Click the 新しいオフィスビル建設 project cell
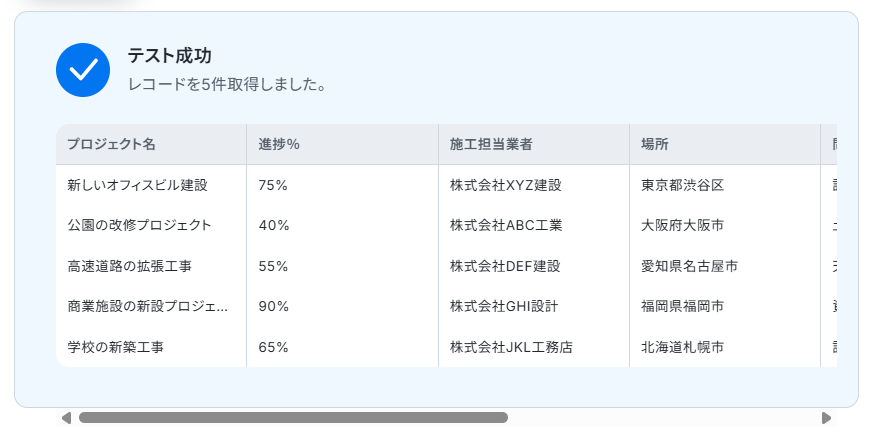This screenshot has height=436, width=876. [x=137, y=185]
